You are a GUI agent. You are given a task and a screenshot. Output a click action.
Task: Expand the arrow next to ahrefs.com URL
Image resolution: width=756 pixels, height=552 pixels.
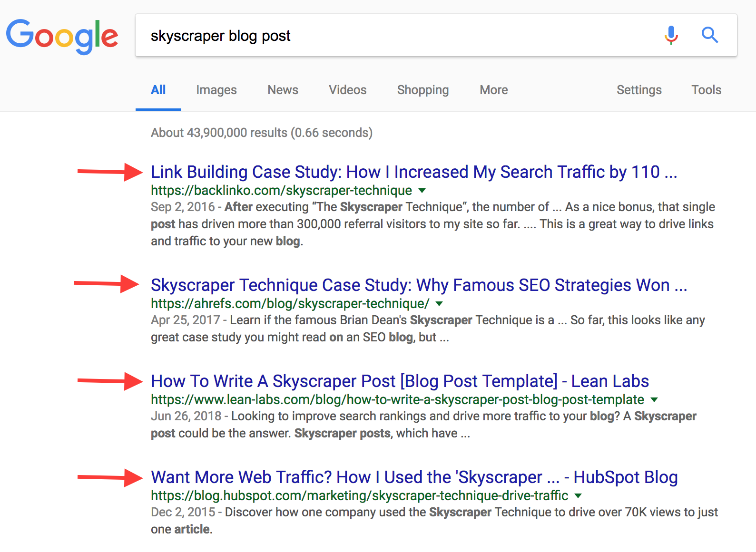coord(439,304)
